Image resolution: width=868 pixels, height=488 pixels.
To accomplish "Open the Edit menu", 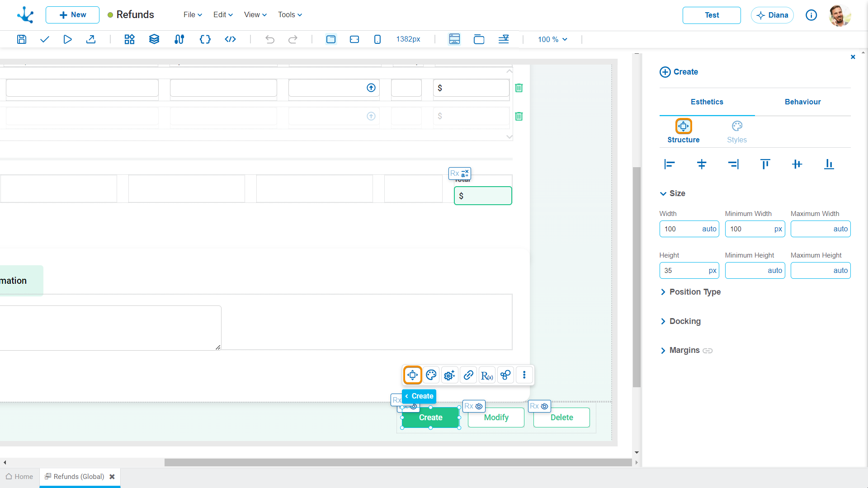I will coord(223,15).
